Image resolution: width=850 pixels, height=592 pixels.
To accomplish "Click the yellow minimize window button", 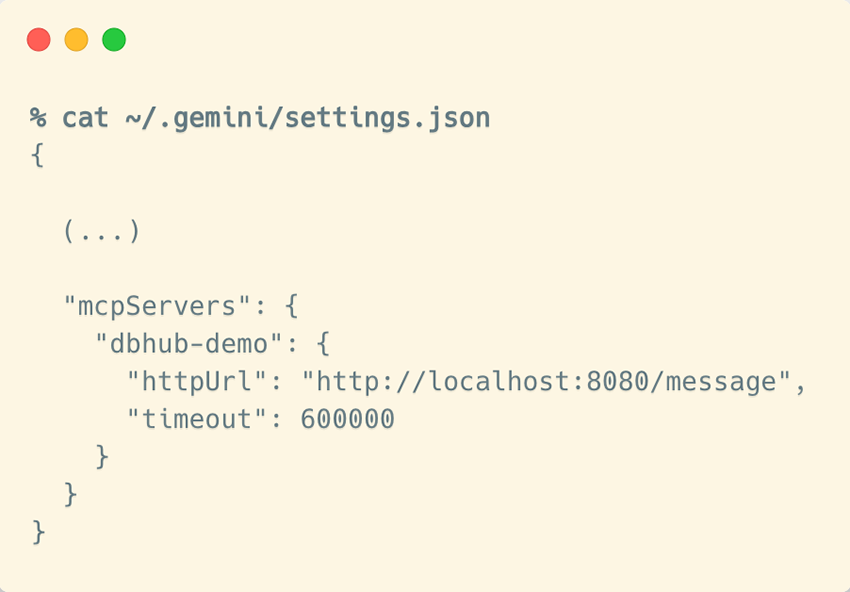I will click(76, 39).
